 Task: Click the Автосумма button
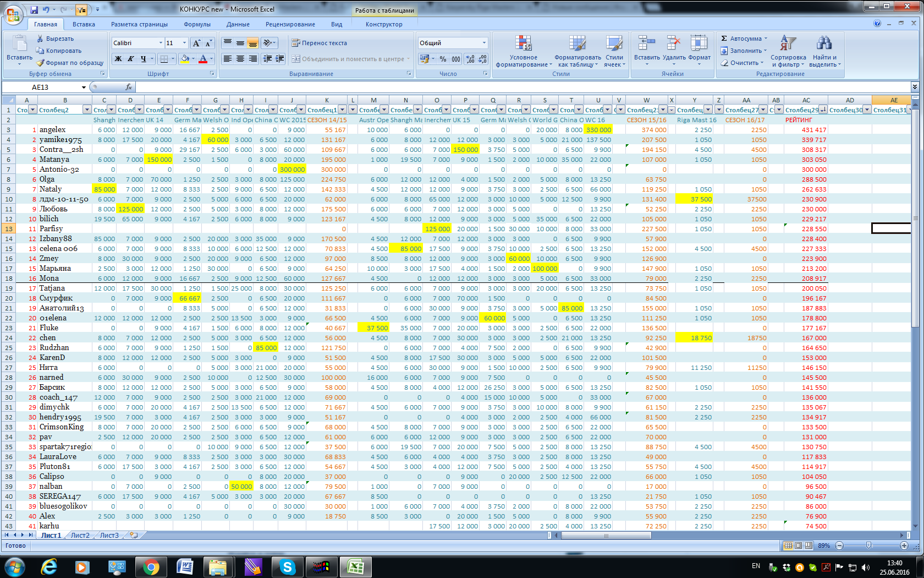point(745,39)
